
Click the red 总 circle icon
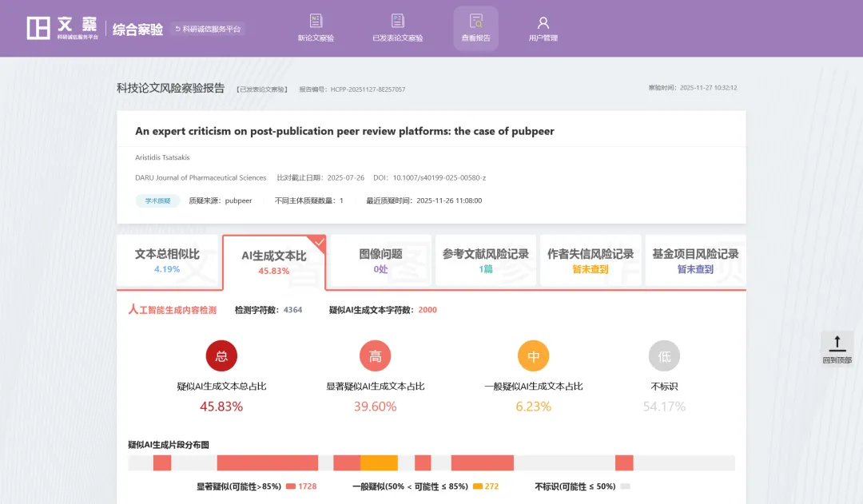(x=221, y=355)
